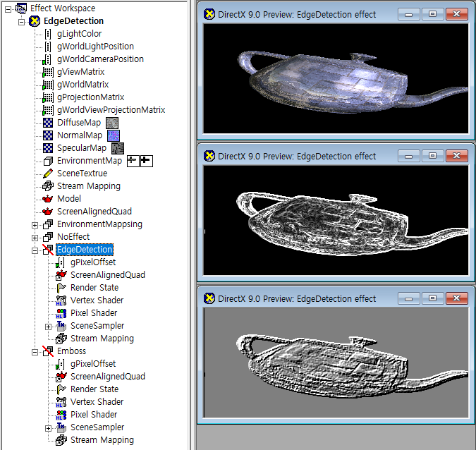This screenshot has height=450, width=476.
Task: Collapse the Effect Workspace root node
Action: pos(8,9)
